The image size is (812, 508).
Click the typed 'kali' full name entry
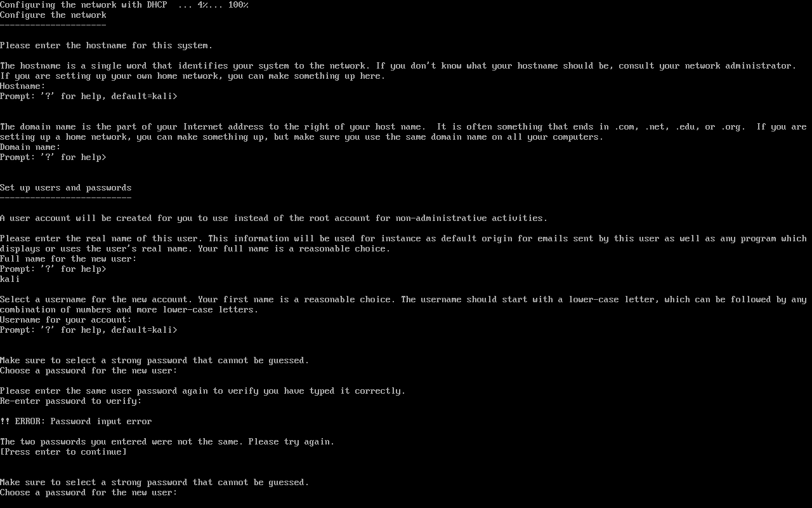click(10, 279)
